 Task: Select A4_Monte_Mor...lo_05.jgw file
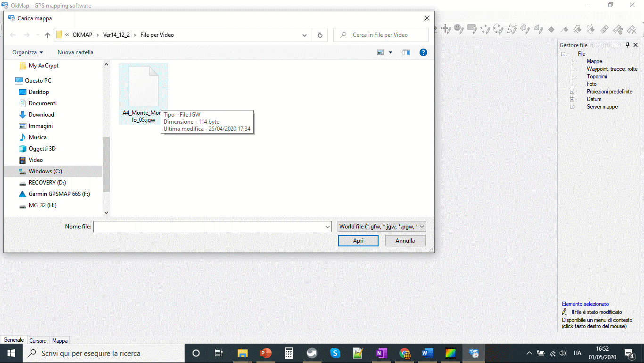click(143, 94)
